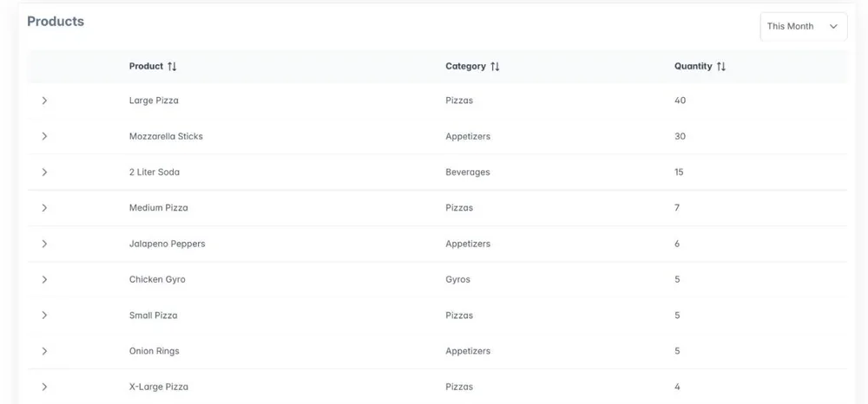Screen dimensions: 868x404
Task: Click the Gyros category cell
Action: click(x=457, y=280)
